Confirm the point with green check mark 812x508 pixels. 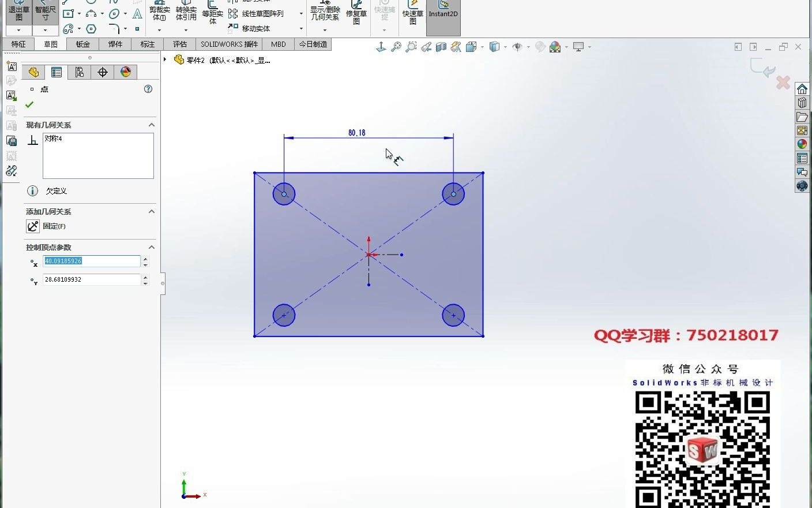coord(29,104)
